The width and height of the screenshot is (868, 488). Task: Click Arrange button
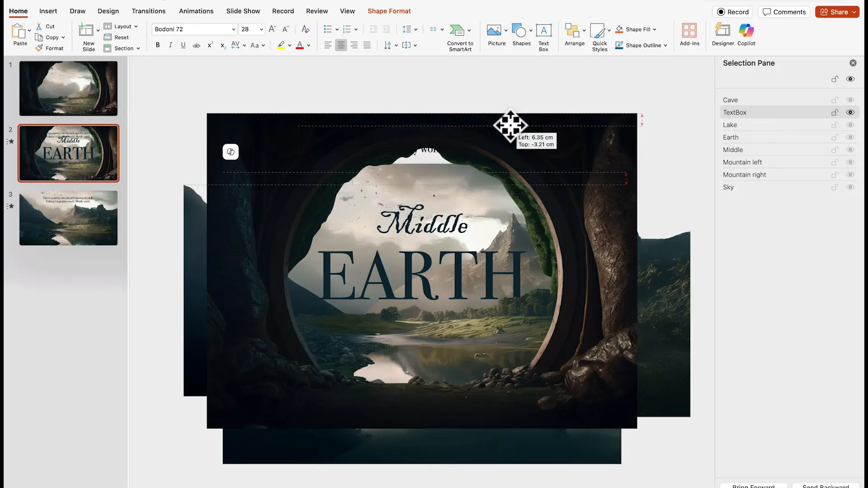tap(574, 35)
